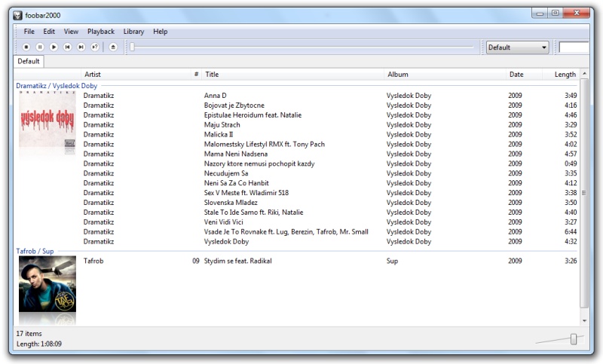Click the Stop playback button

click(26, 47)
